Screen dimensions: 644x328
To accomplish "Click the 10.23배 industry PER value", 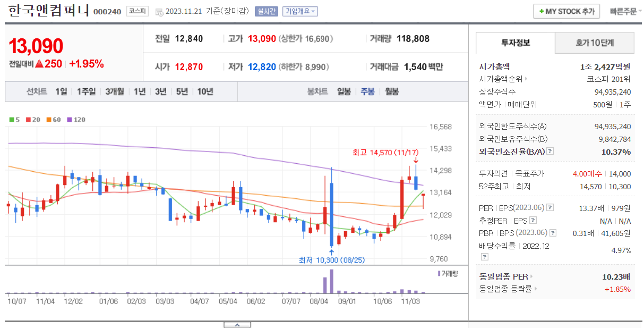I will [x=617, y=276].
